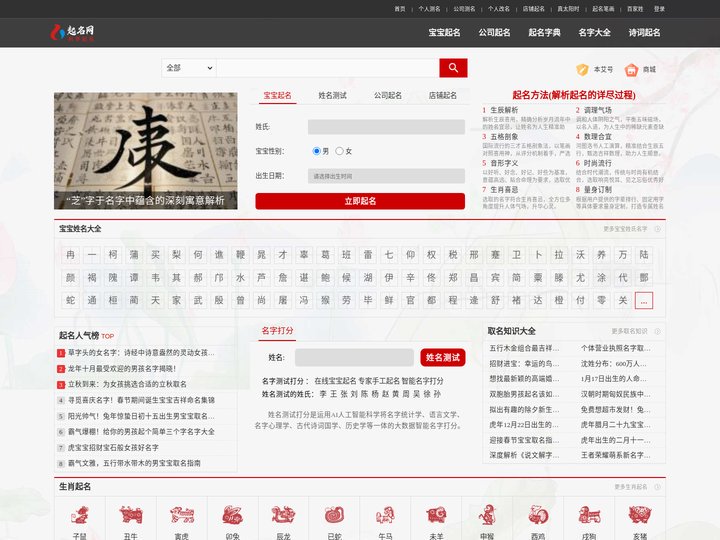
Task: Open 公司起名 in main navigation
Action: (x=495, y=33)
